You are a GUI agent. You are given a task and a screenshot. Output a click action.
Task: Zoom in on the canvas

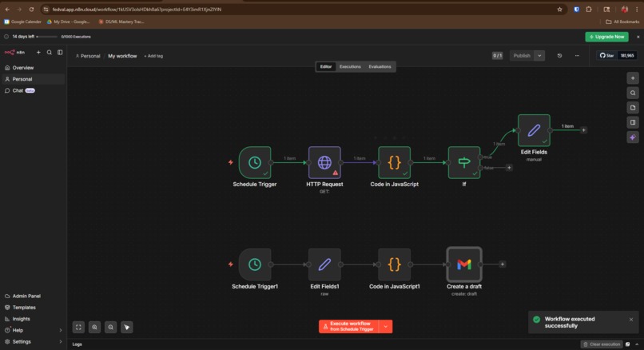94,327
